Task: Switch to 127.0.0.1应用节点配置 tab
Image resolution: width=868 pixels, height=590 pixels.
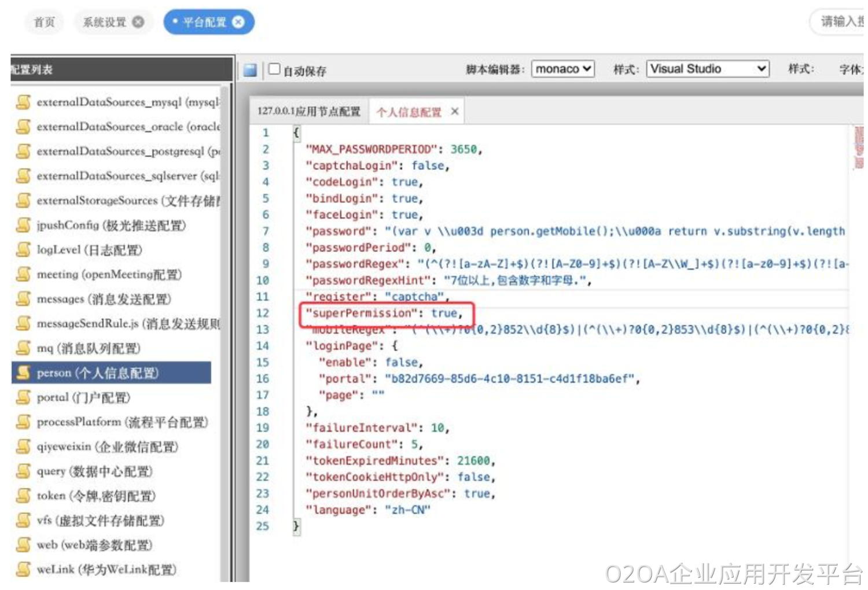Action: (308, 111)
